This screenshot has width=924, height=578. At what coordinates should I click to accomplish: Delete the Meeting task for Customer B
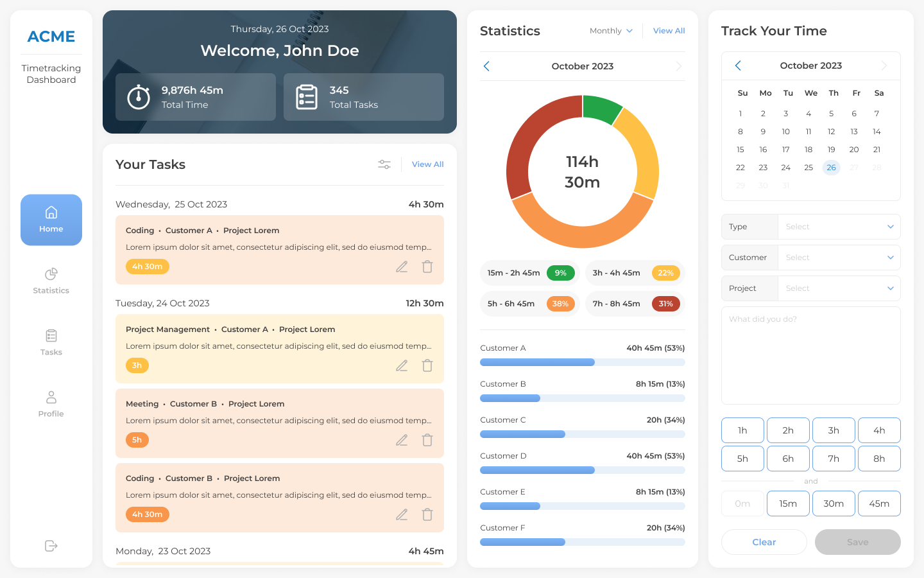pos(427,440)
